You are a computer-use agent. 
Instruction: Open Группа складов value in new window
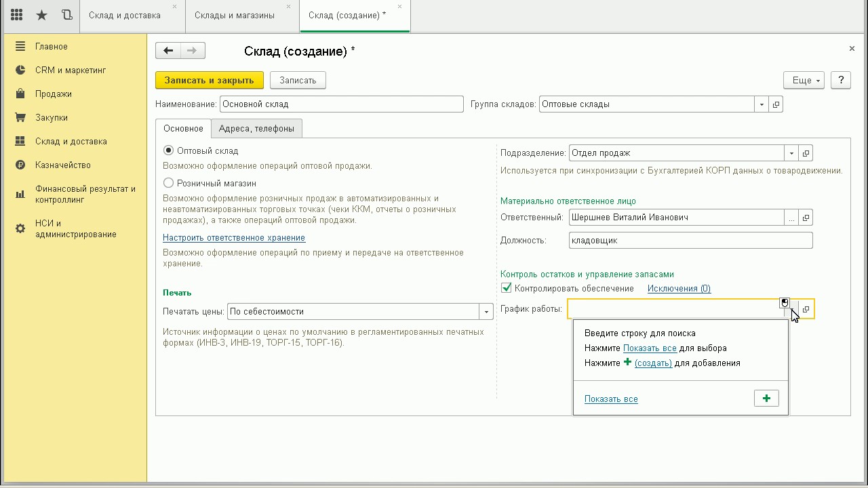click(776, 104)
